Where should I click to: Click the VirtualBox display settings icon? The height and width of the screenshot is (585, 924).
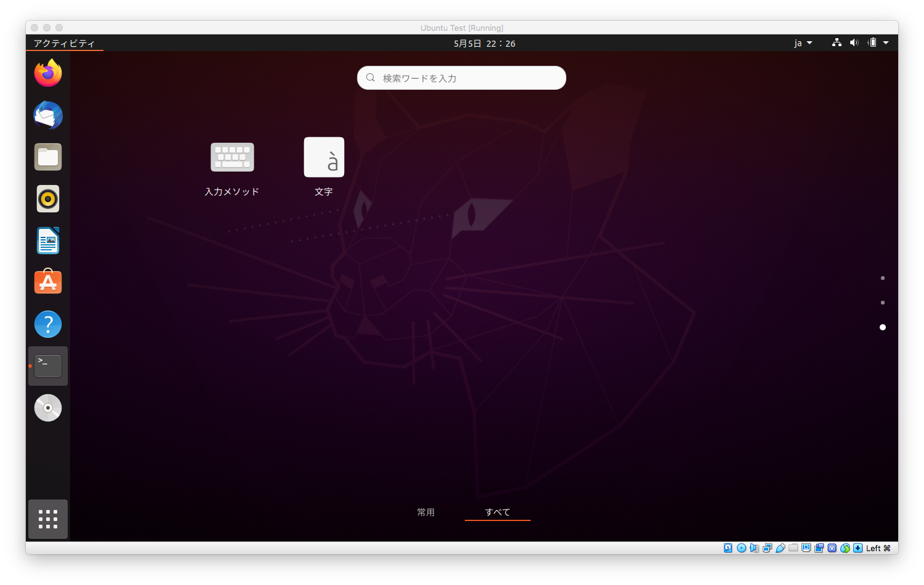point(806,547)
